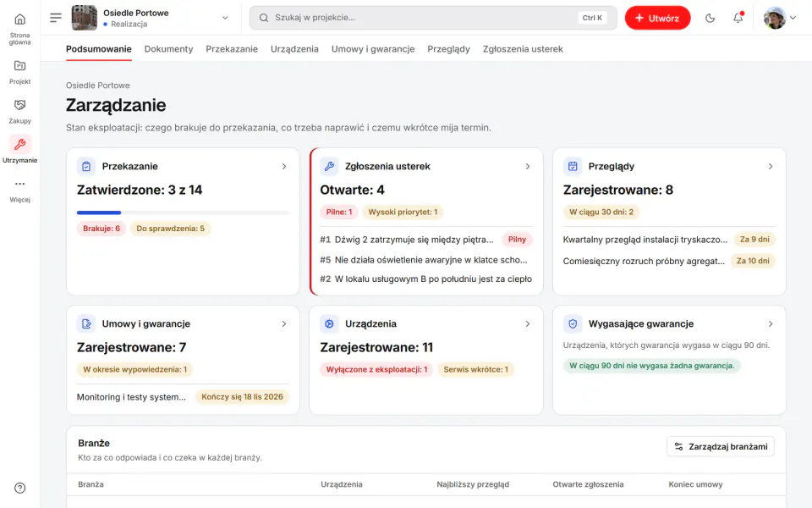Click the no expiring warranties green notice

[x=652, y=366]
